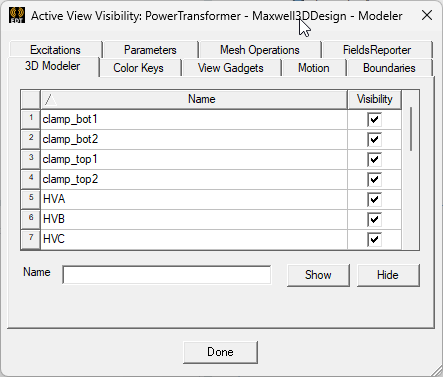The width and height of the screenshot is (443, 377).
Task: Select the clamp_top1 name cell
Action: pos(194,159)
